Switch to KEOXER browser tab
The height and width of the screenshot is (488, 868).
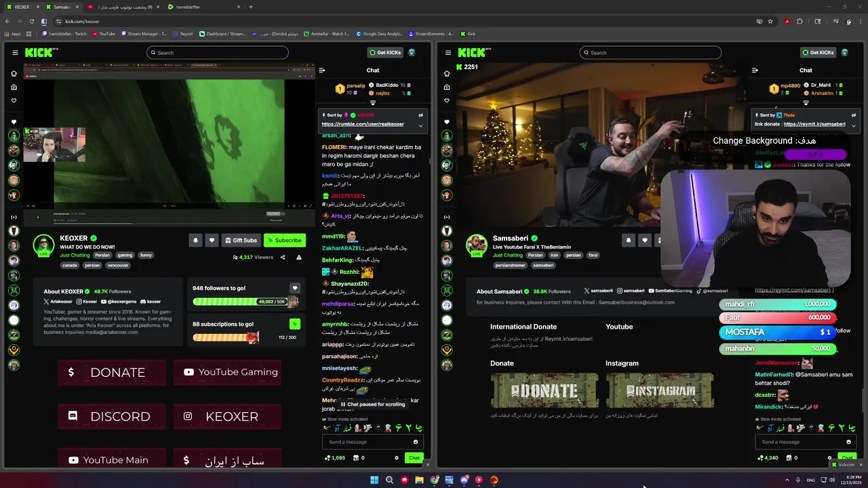tap(22, 7)
